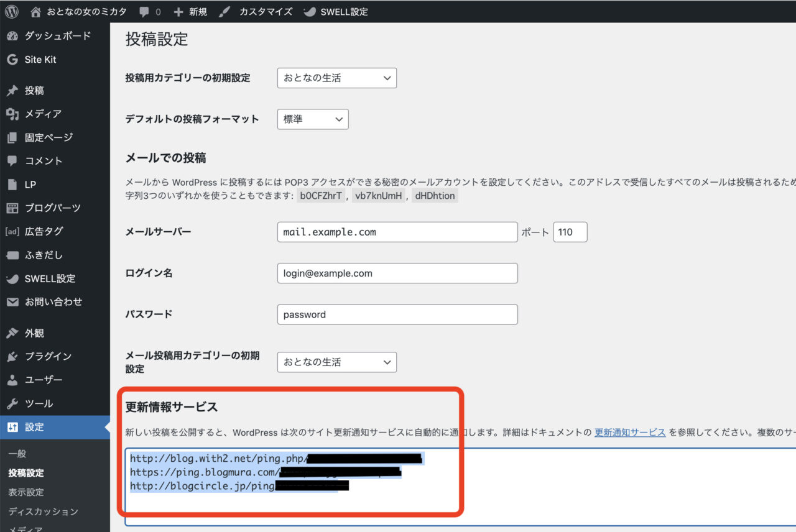Click the random string b0CFZhrT
Screen dimensions: 796x532
[x=322, y=196]
